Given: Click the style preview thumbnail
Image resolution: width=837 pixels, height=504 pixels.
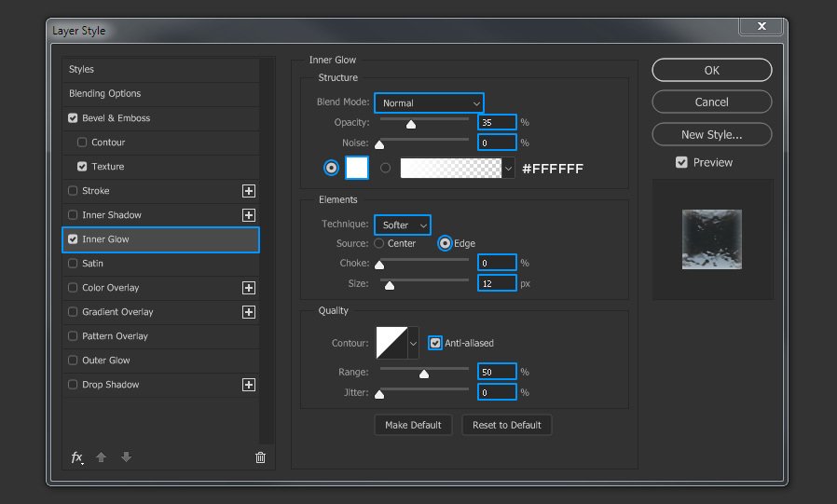Looking at the screenshot, I should 712,239.
